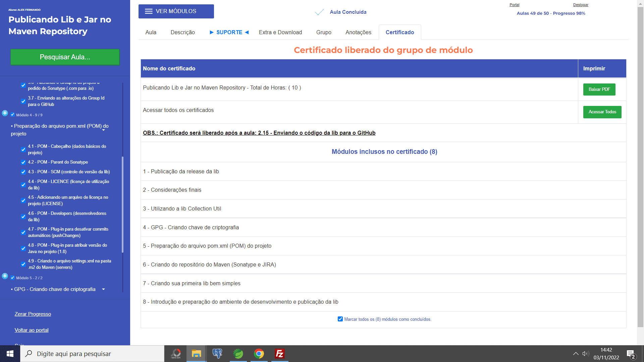
Task: Expand the GPG - Criando chave de criptografia arrow
Action: (x=104, y=289)
